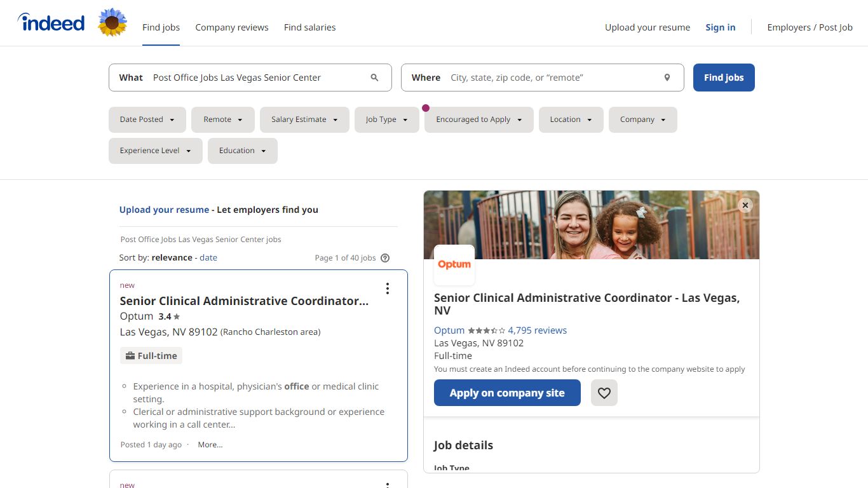
Task: Click Apply on company site button
Action: (507, 393)
